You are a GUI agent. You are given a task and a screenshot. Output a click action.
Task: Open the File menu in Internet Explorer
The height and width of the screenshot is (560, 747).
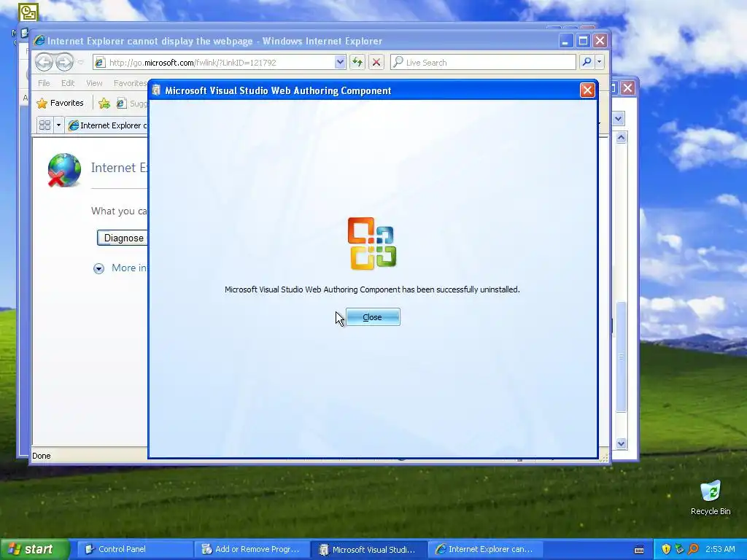[x=44, y=83]
